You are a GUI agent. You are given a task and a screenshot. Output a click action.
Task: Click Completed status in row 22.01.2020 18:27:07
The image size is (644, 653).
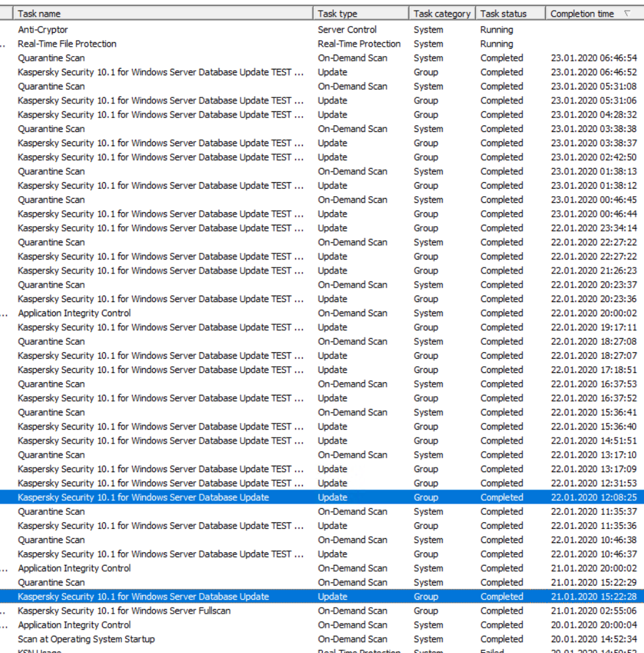(x=501, y=356)
